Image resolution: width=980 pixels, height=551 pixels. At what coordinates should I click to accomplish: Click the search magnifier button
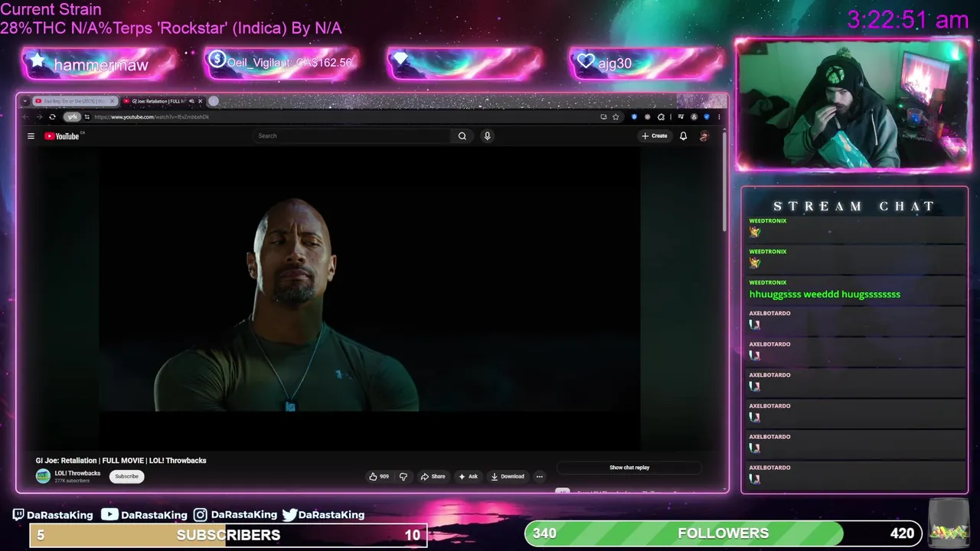(462, 135)
